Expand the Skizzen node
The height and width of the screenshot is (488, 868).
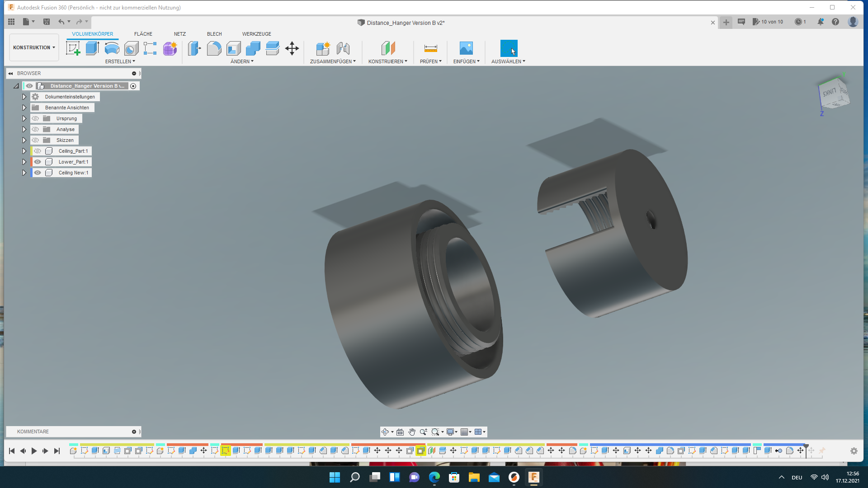tap(24, 140)
